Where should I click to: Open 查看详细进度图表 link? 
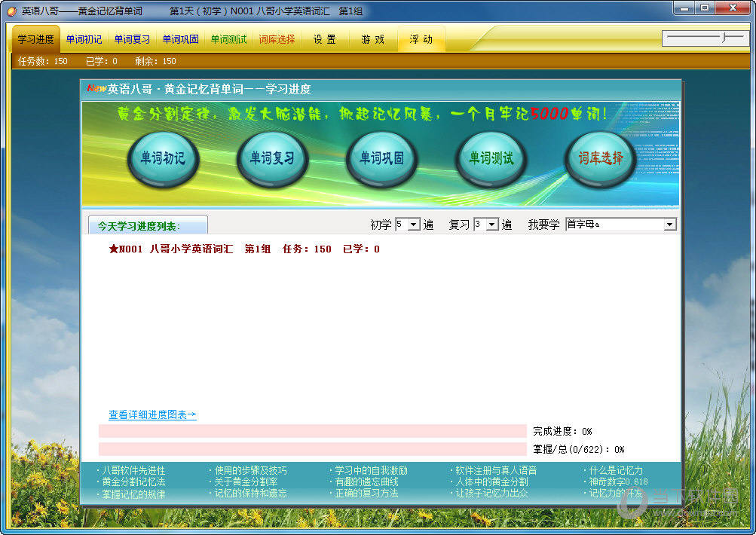click(152, 414)
